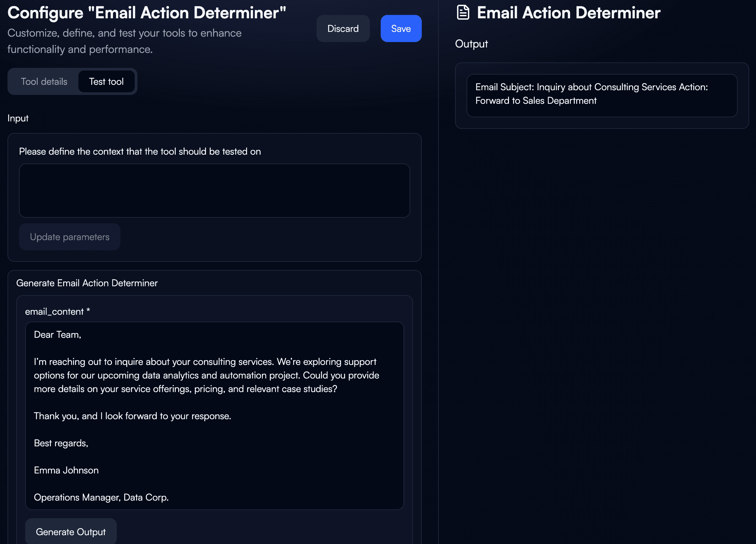Click the Generate Output button
The width and height of the screenshot is (756, 544).
coord(71,532)
